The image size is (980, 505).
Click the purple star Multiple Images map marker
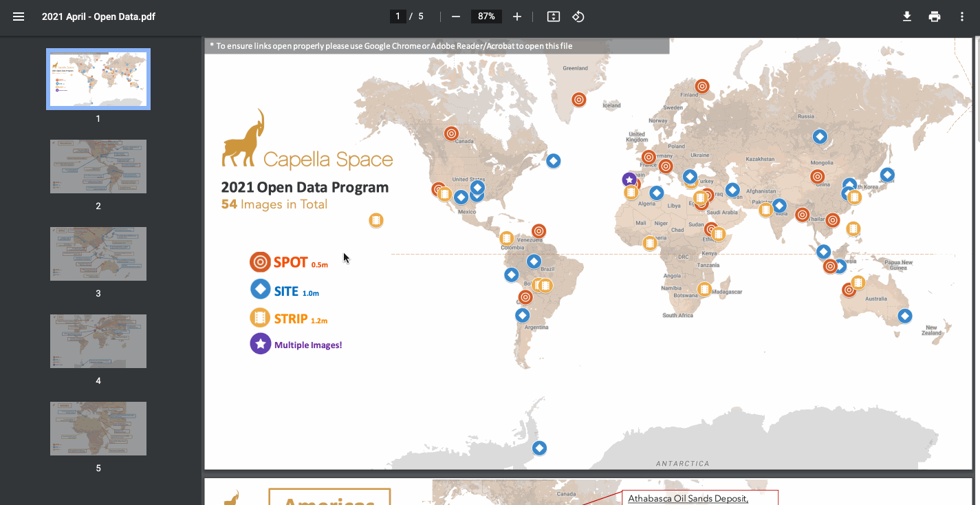click(x=629, y=180)
